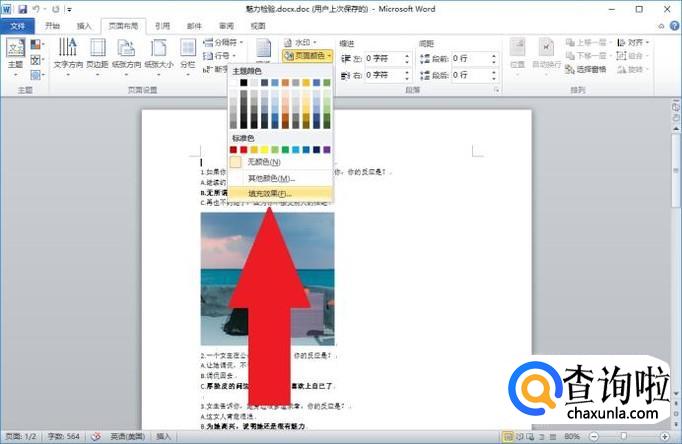Choose Fill Effects (填充效果) menu entry
Screen dimensions: 682x444
click(x=267, y=192)
